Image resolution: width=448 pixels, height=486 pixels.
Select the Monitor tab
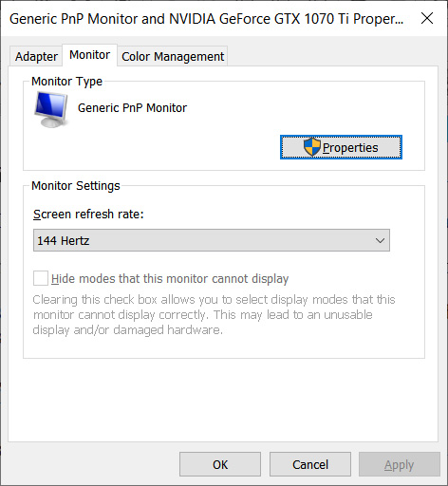tap(90, 55)
